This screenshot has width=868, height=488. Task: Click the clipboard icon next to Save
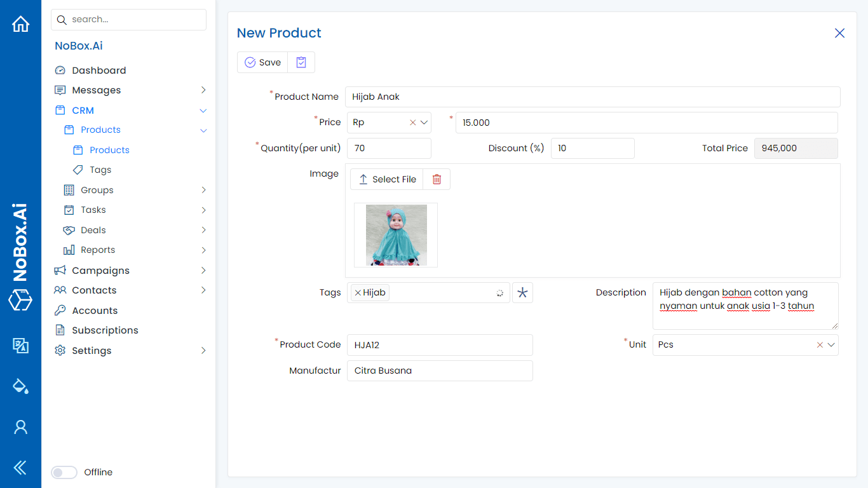point(301,62)
